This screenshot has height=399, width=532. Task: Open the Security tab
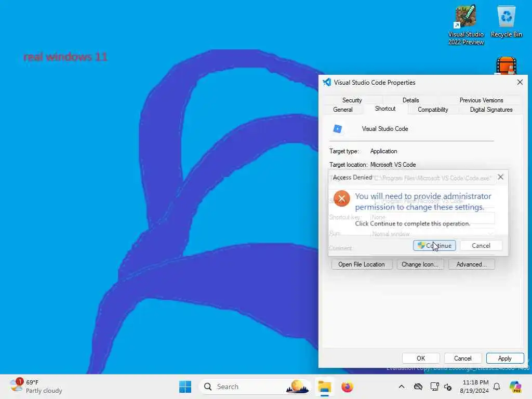click(x=352, y=100)
